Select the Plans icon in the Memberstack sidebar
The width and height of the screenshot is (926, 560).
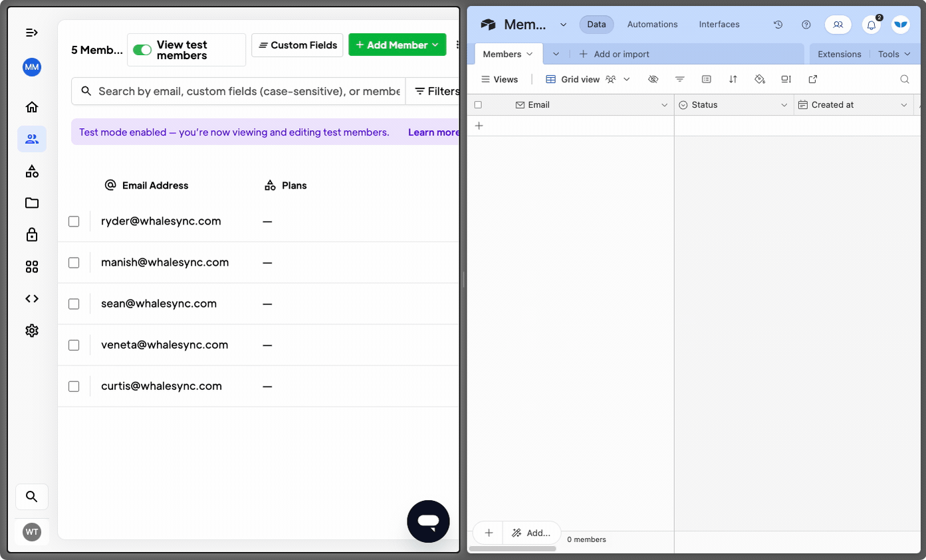coord(31,171)
